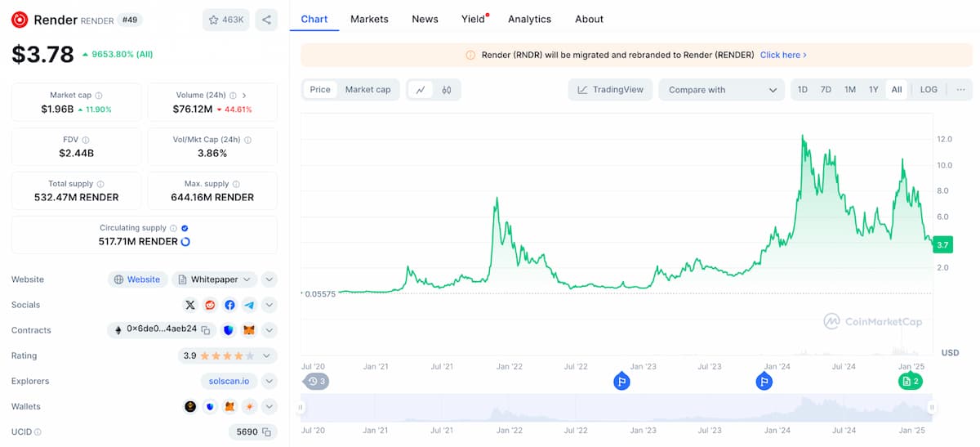The height and width of the screenshot is (447, 980).
Task: Open the Compare with dropdown
Action: tap(722, 90)
